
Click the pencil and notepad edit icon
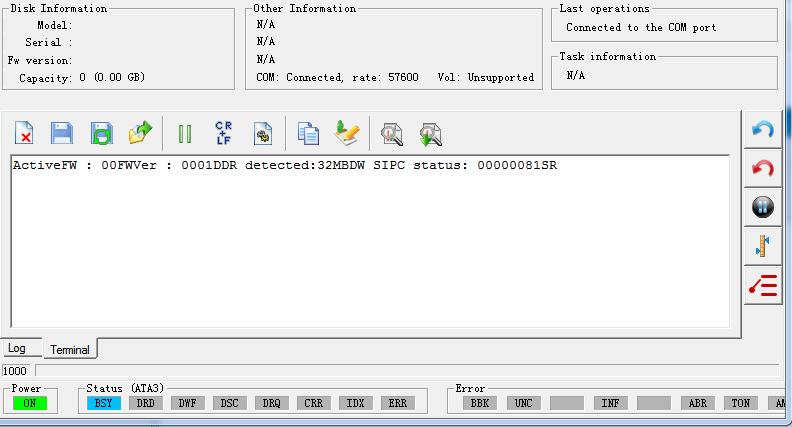pyautogui.click(x=348, y=132)
